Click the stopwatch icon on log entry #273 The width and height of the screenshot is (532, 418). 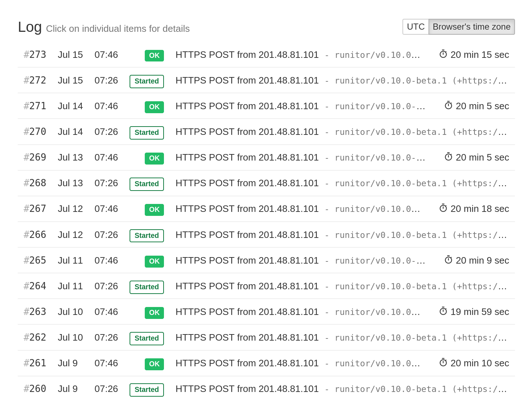click(x=443, y=54)
